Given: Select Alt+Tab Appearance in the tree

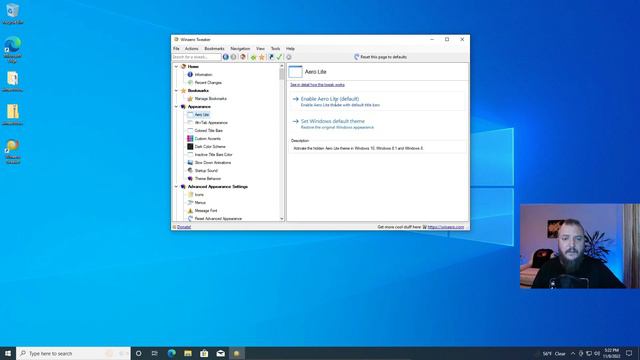Looking at the screenshot, I should (211, 122).
